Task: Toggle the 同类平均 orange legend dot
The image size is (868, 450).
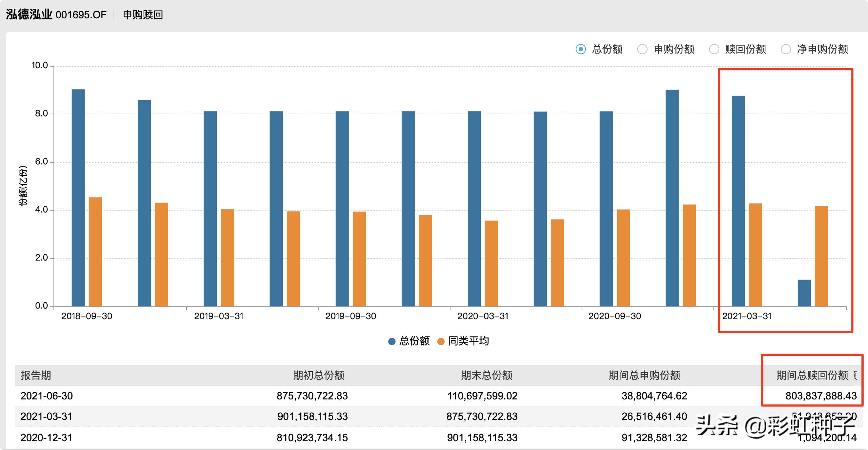Action: click(x=441, y=342)
